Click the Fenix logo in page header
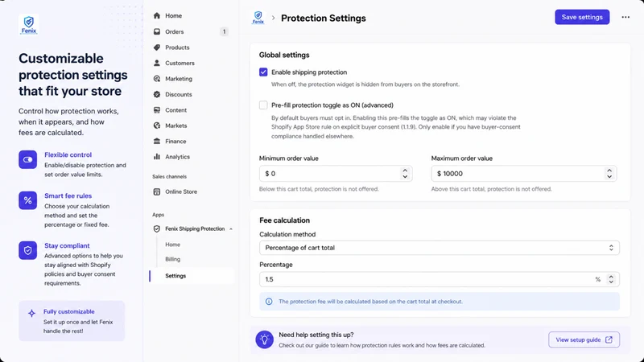Viewport: 644px width, 362px height. [x=258, y=18]
